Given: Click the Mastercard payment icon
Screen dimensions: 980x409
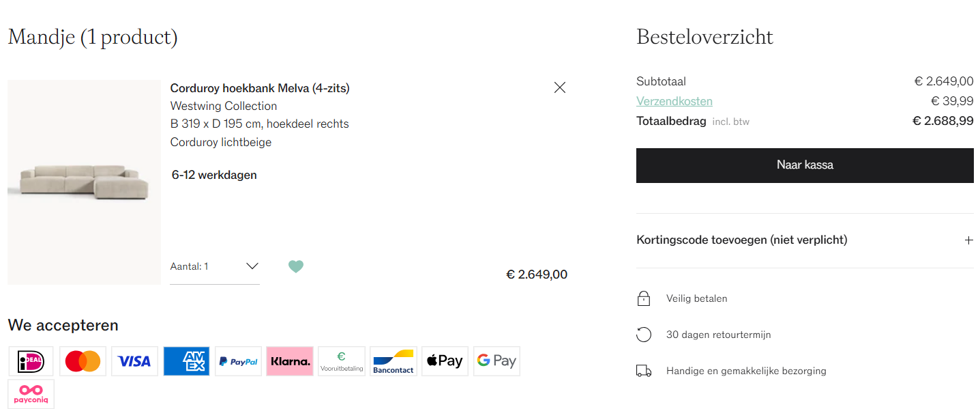Looking at the screenshot, I should pyautogui.click(x=83, y=361).
